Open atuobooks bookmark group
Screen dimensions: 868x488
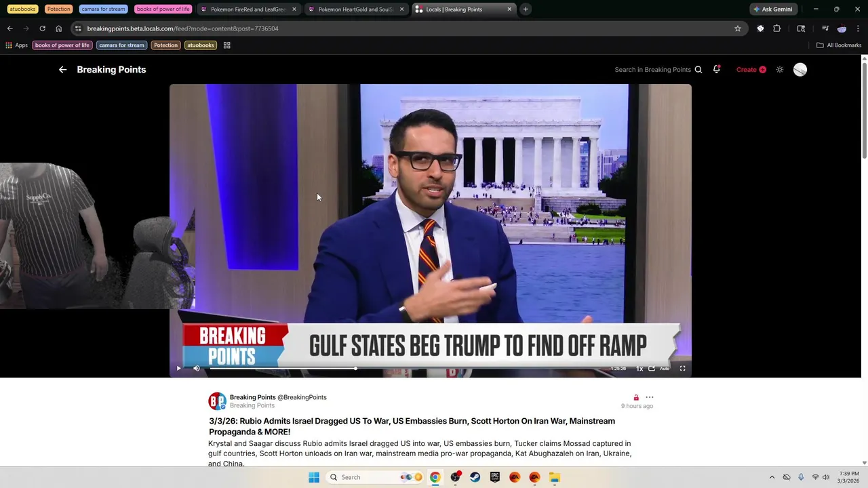pos(201,45)
